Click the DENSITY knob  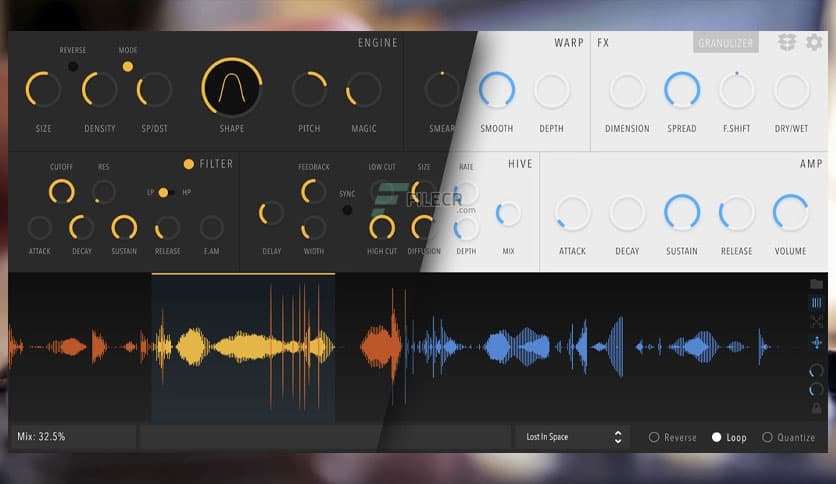point(100,90)
